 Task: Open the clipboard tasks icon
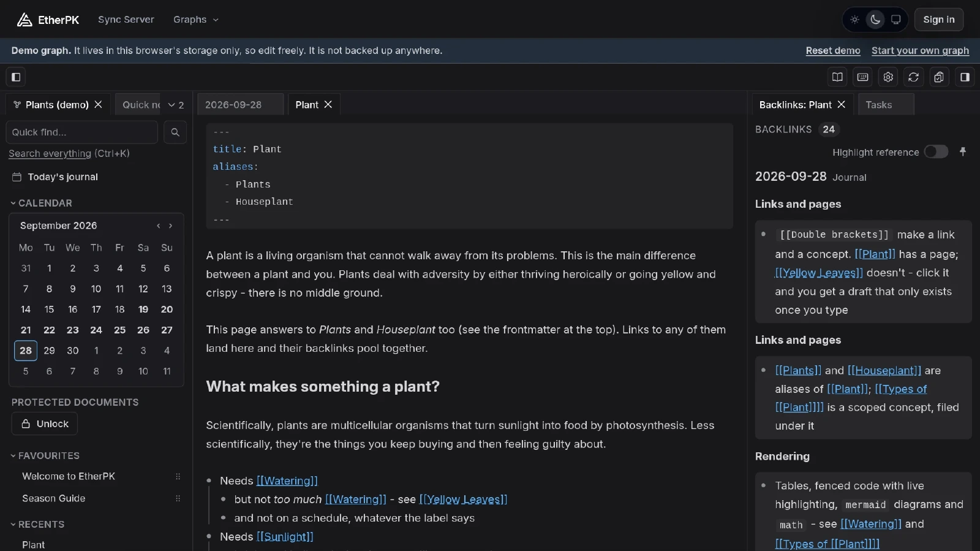939,77
